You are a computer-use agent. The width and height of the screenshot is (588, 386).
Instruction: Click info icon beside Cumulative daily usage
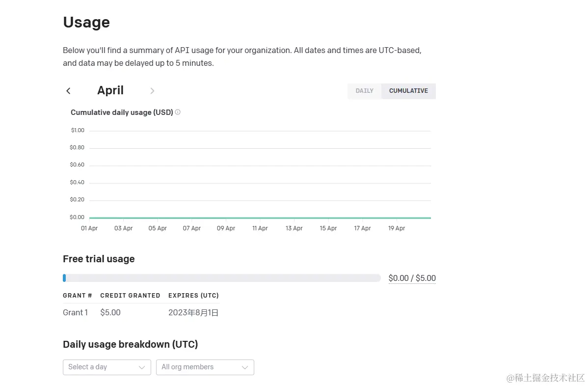pyautogui.click(x=178, y=112)
